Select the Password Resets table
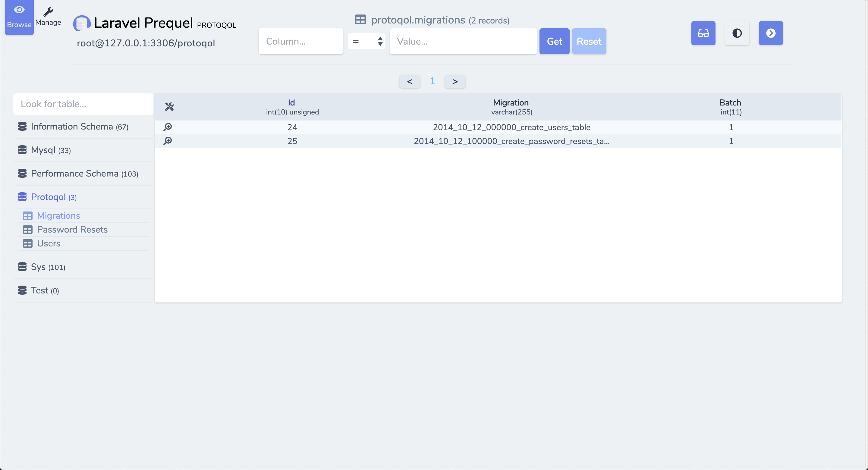The image size is (868, 470). (x=72, y=229)
